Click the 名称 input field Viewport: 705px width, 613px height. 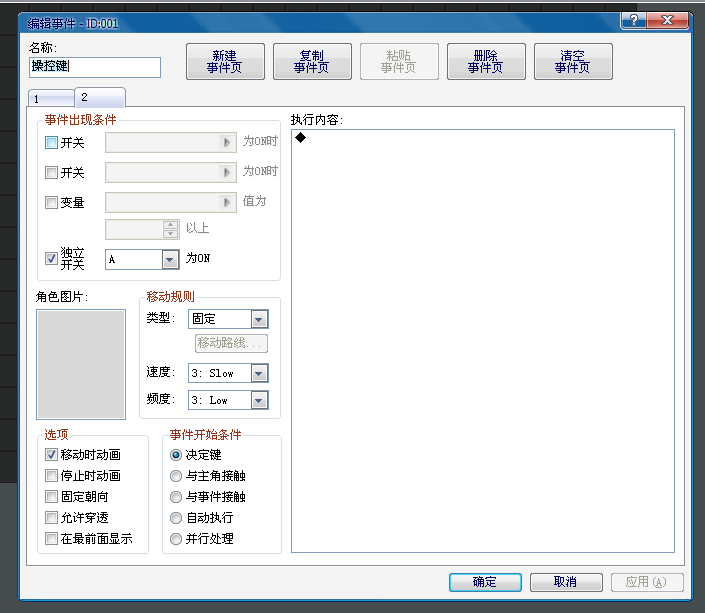coord(94,67)
